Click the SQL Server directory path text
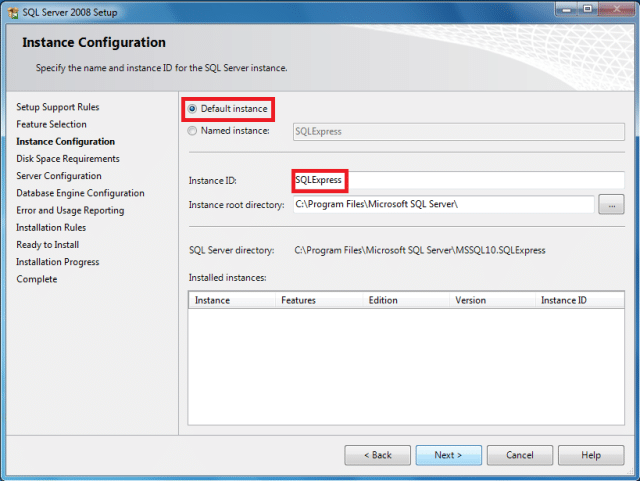Viewport: 640px width, 481px height. [420, 250]
